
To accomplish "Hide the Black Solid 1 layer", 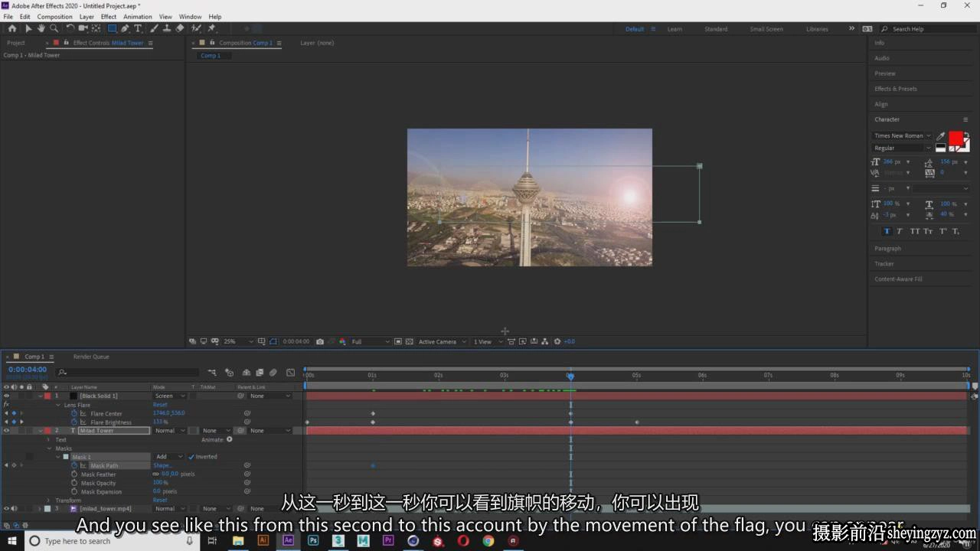I will pos(6,396).
